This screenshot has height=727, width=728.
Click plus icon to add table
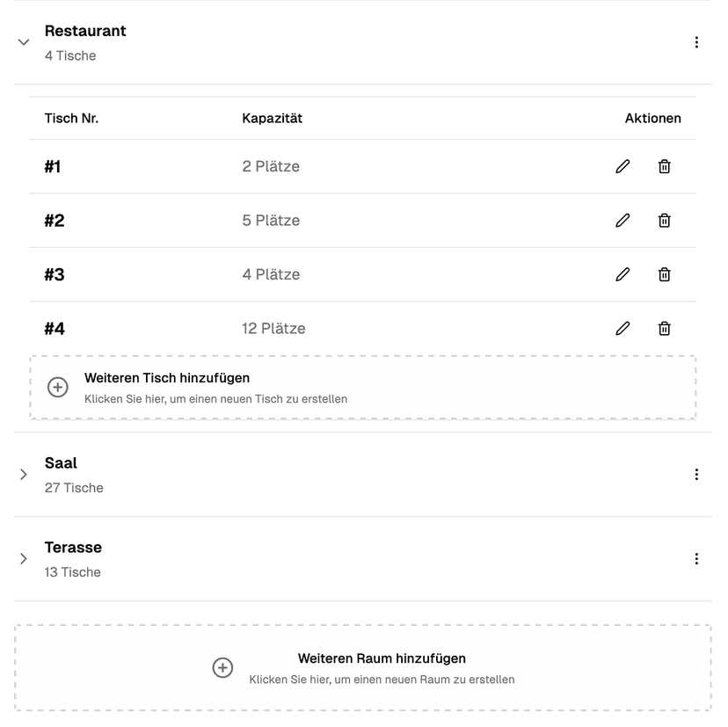tap(58, 388)
